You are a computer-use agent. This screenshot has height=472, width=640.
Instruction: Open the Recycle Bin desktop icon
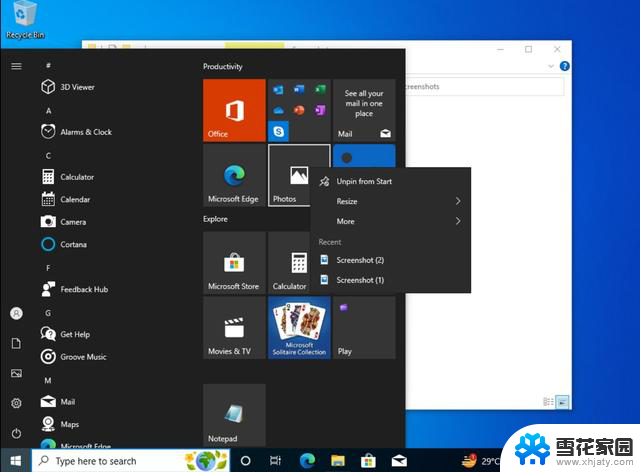pyautogui.click(x=25, y=20)
